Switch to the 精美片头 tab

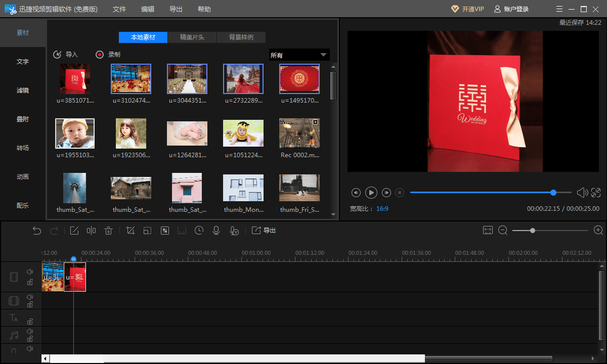(x=192, y=37)
